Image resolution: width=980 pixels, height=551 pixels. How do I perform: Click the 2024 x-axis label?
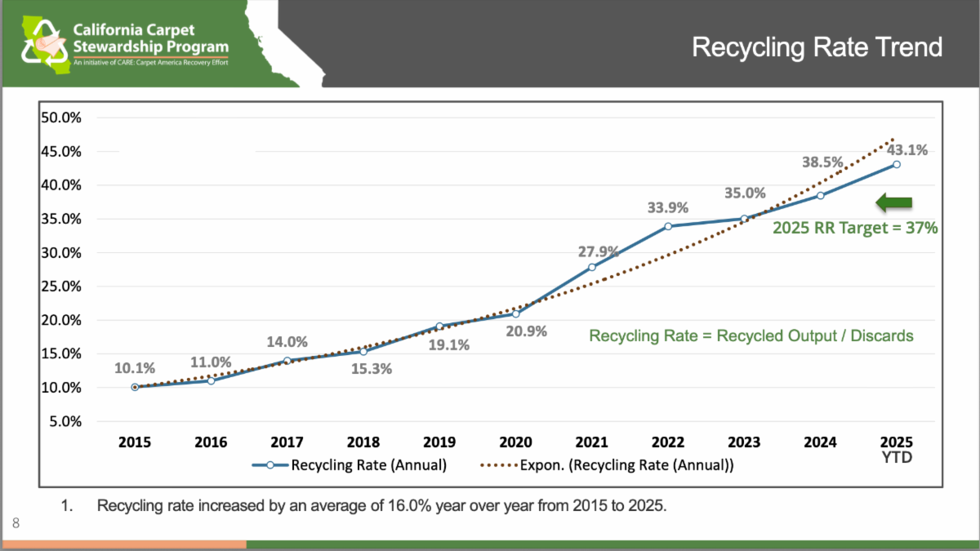(x=820, y=442)
